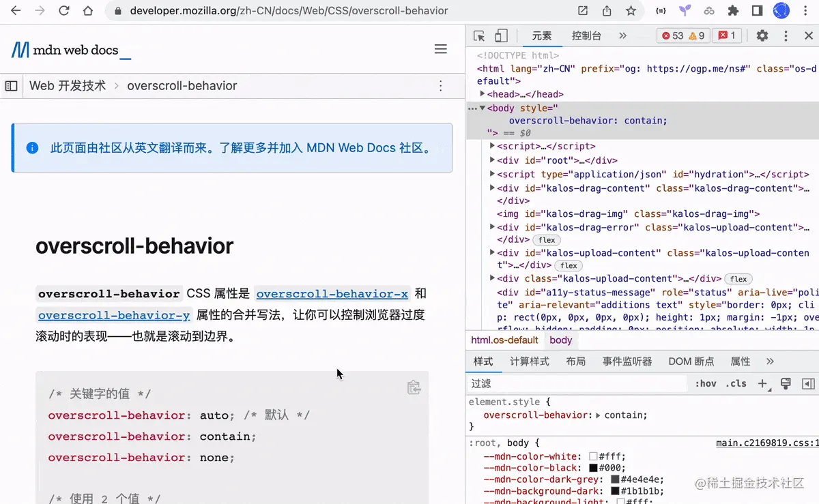The width and height of the screenshot is (819, 504).
Task: Open the overscroll-behavior-x link
Action: coord(332,294)
